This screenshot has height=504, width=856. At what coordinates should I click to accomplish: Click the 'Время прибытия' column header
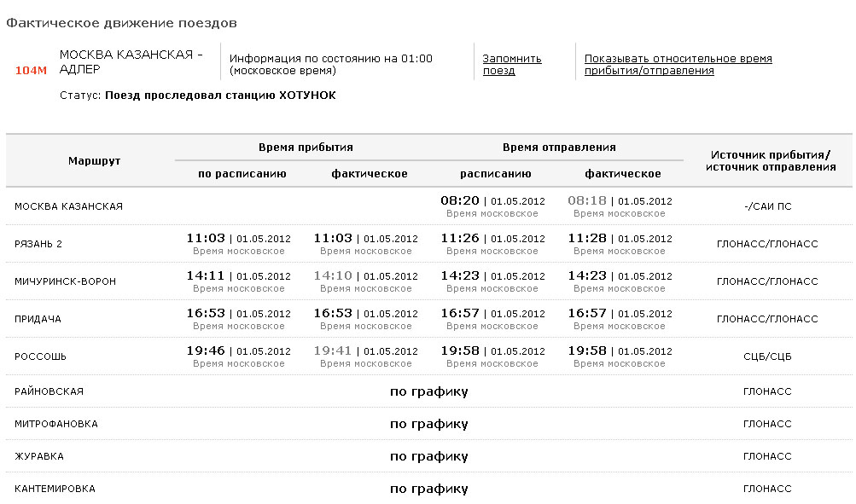click(x=306, y=148)
